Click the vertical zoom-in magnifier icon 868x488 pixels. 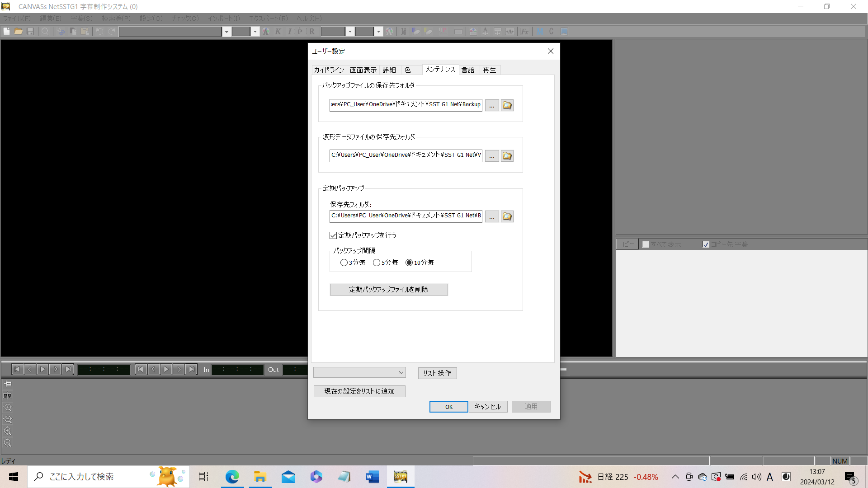coord(8,431)
